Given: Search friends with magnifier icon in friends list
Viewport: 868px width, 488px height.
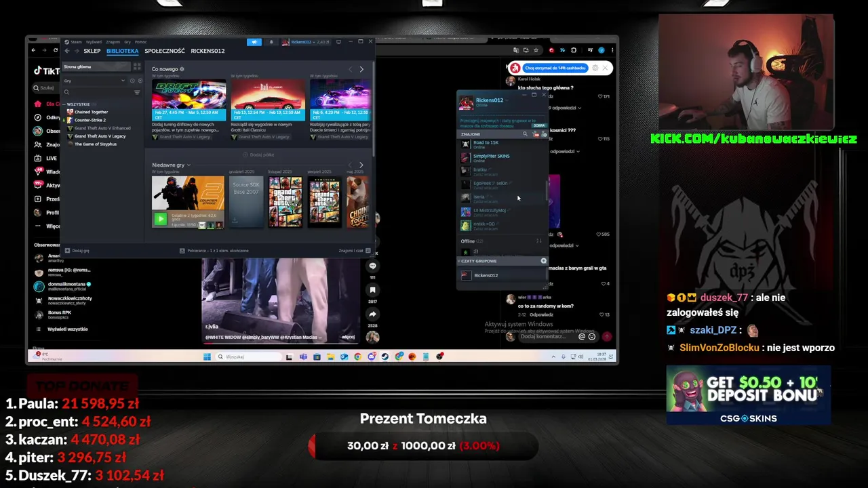Looking at the screenshot, I should click(x=525, y=134).
